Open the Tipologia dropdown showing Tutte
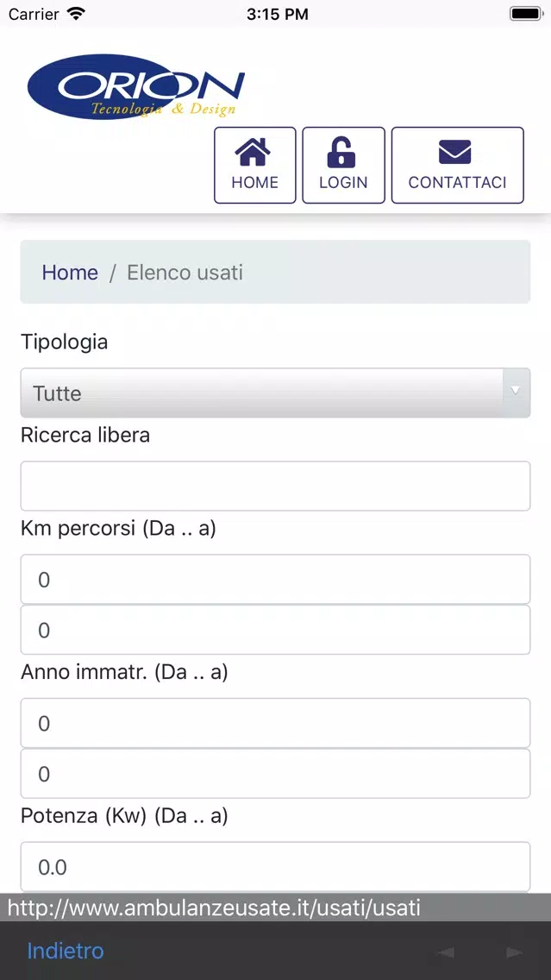 pyautogui.click(x=276, y=393)
